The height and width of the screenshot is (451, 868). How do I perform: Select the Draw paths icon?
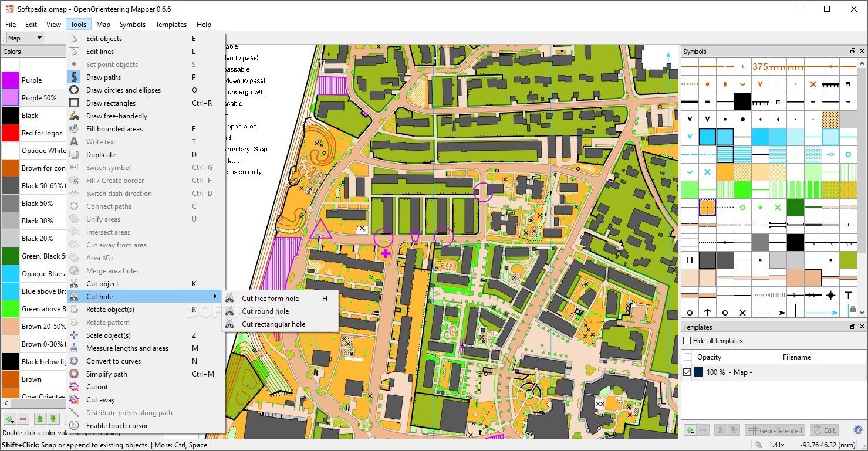coord(74,77)
